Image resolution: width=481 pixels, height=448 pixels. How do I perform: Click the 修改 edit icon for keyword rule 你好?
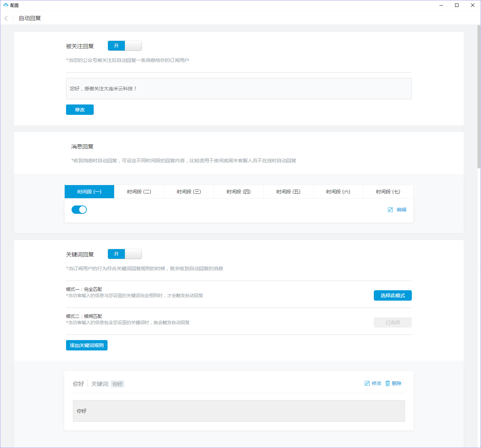367,383
